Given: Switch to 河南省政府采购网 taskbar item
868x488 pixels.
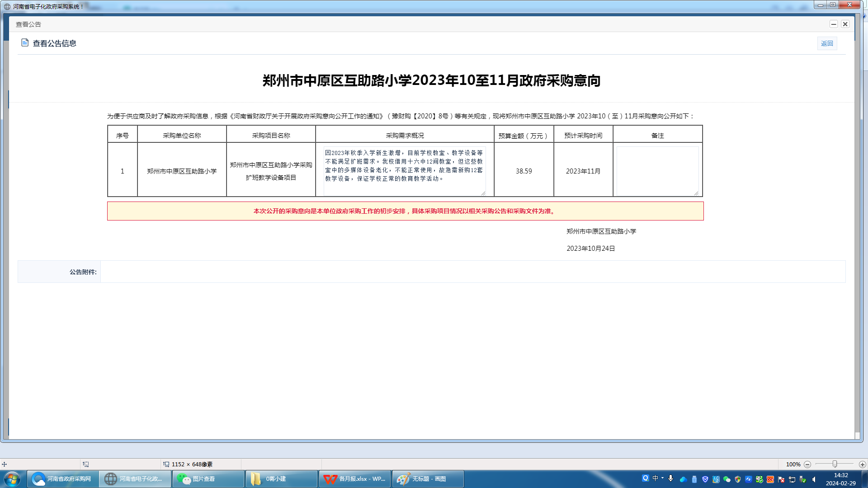Looking at the screenshot, I should (63, 479).
